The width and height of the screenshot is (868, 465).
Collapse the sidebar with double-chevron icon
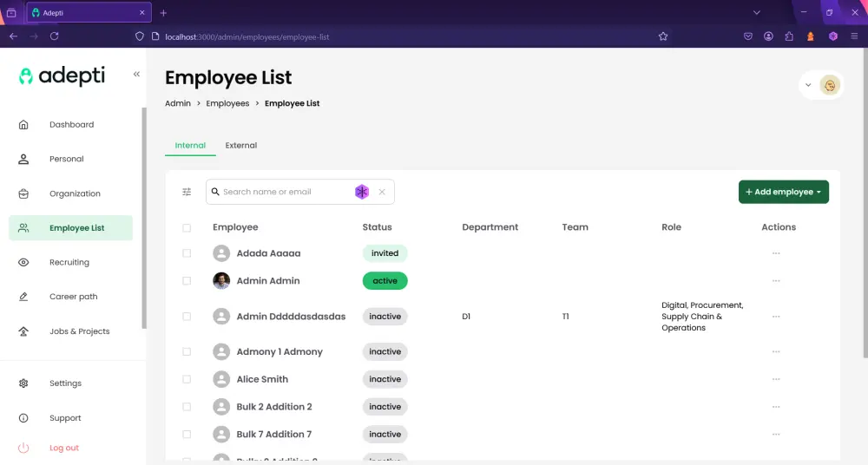[136, 75]
